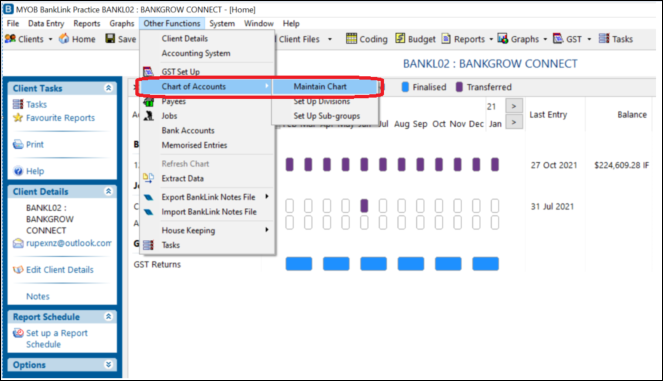Open Help in the Client Tasks panel
This screenshot has width=663, height=381.
(28, 171)
